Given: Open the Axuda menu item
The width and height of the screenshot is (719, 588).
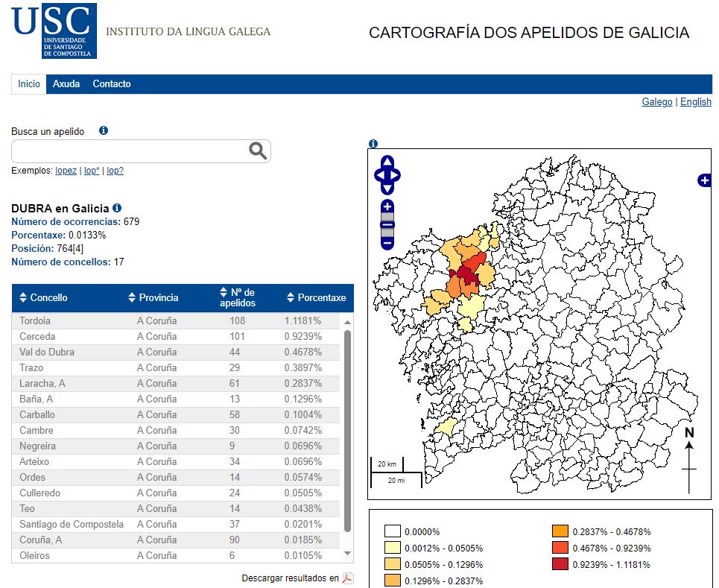Looking at the screenshot, I should tap(66, 84).
